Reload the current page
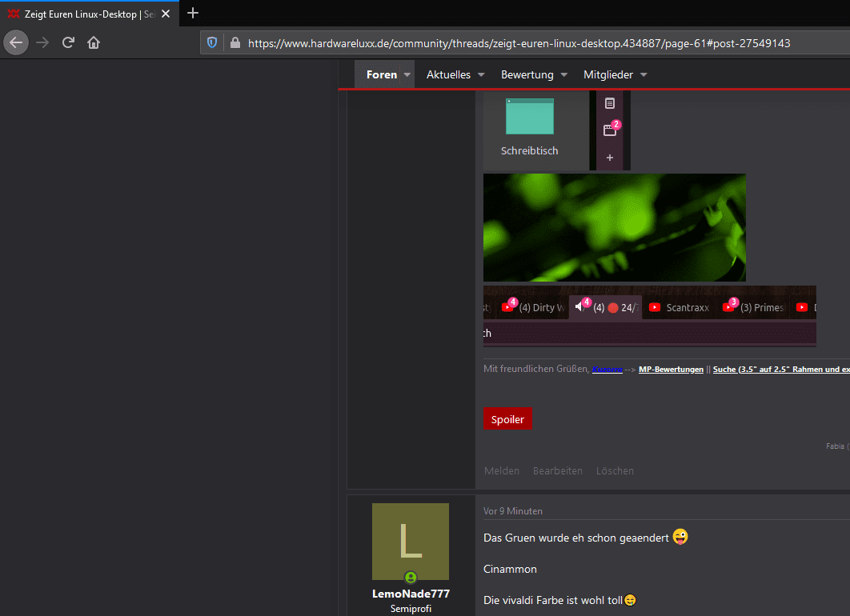850x616 pixels. [68, 42]
